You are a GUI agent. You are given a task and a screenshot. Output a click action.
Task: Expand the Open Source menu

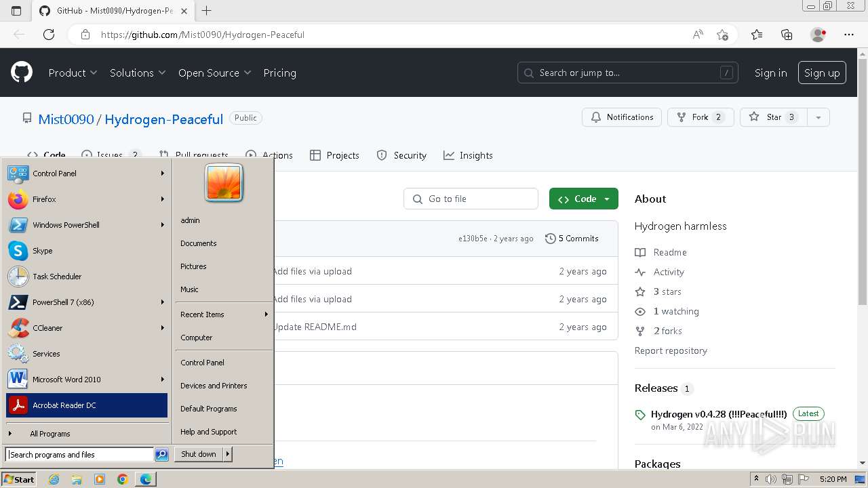(214, 73)
